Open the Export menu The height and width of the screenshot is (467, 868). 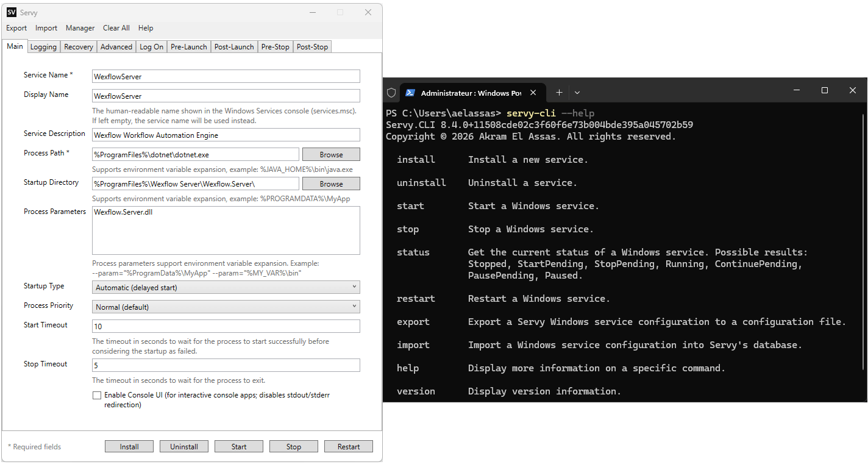[x=16, y=28]
